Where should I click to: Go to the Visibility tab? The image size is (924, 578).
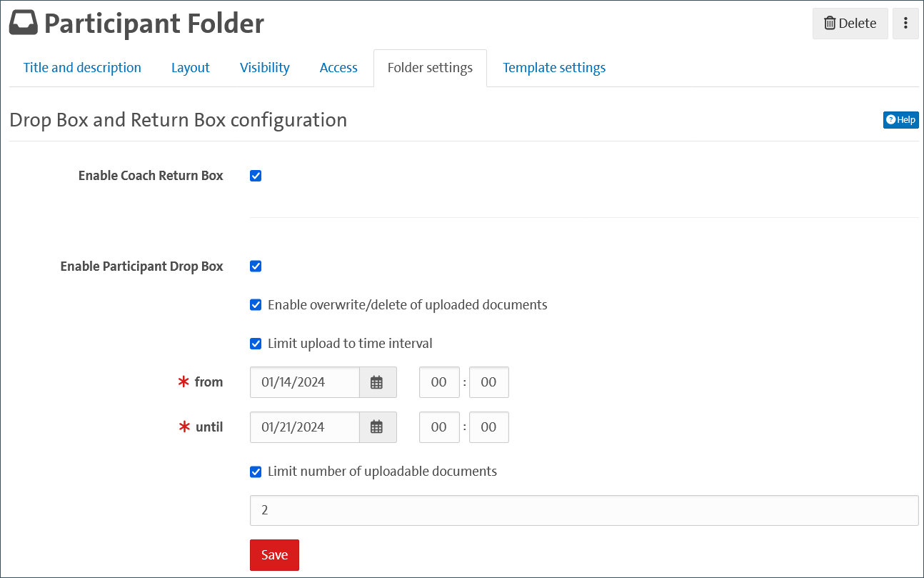click(264, 68)
